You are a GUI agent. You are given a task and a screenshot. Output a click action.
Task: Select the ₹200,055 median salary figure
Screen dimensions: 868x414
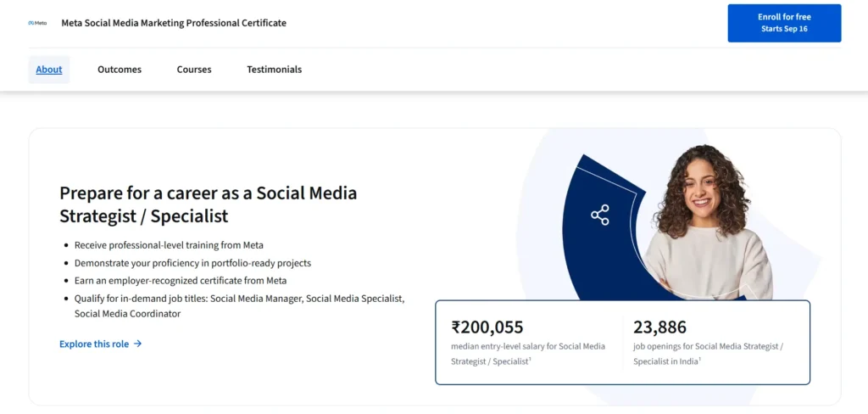click(x=487, y=327)
